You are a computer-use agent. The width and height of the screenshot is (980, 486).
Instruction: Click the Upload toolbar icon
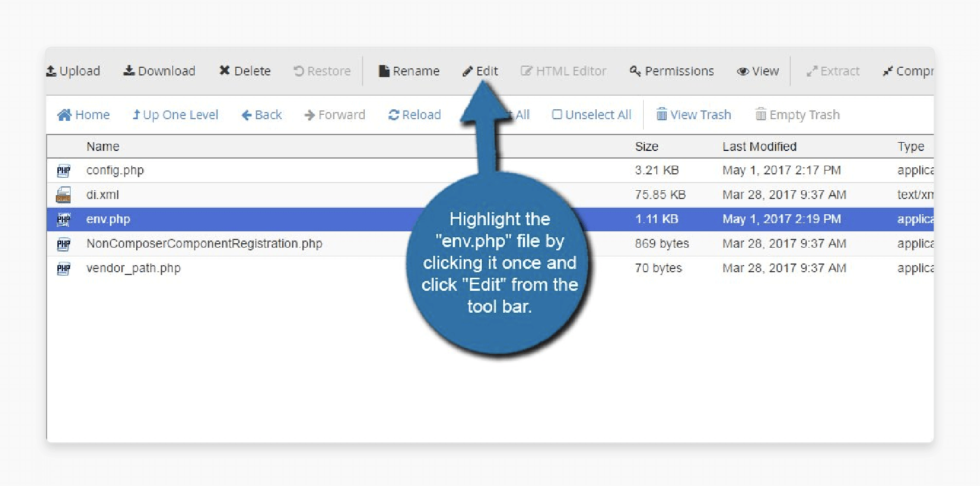click(x=51, y=71)
